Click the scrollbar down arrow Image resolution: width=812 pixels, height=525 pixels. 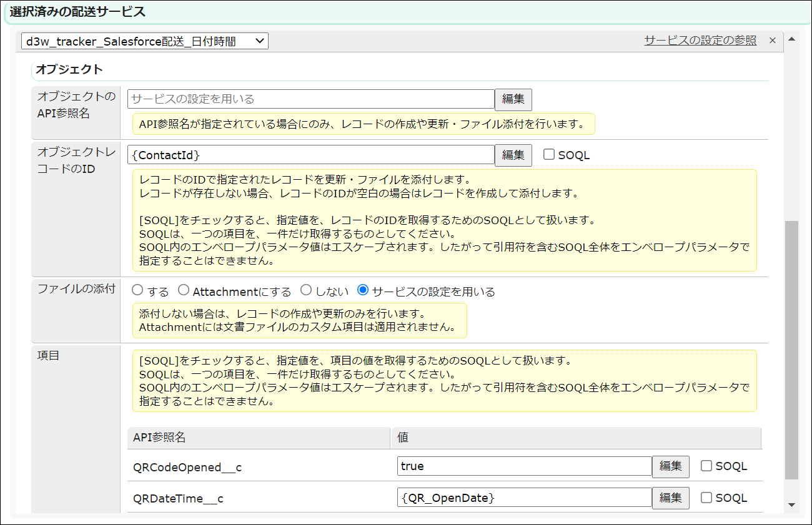(791, 504)
